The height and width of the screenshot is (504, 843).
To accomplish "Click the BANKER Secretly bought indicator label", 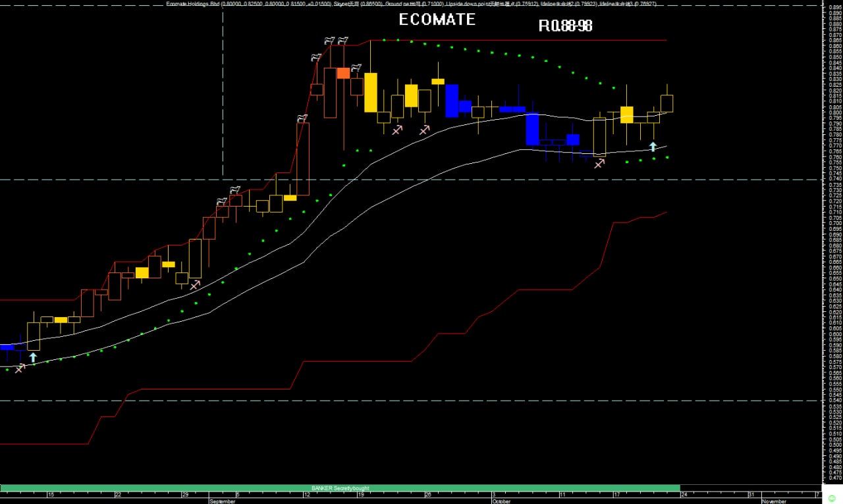I will (x=340, y=488).
